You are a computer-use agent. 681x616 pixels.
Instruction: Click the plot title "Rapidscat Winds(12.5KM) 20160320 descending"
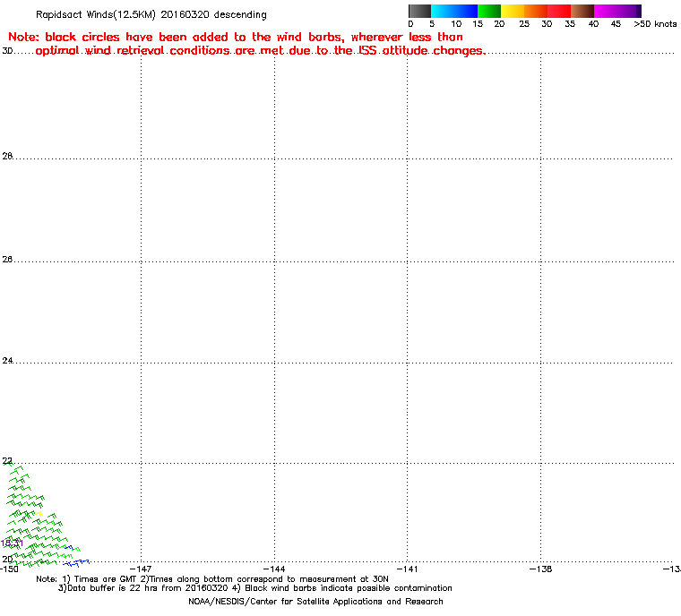point(151,14)
